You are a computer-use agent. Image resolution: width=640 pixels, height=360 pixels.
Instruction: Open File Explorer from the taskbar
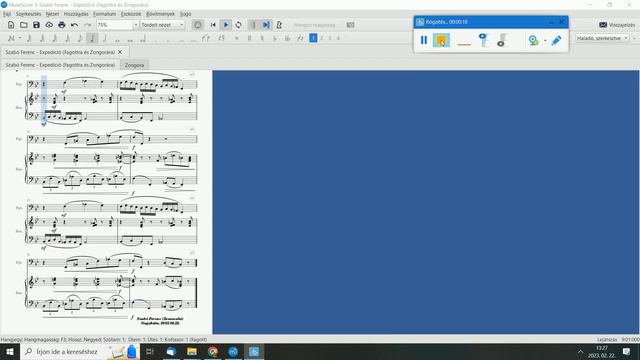coord(191,351)
